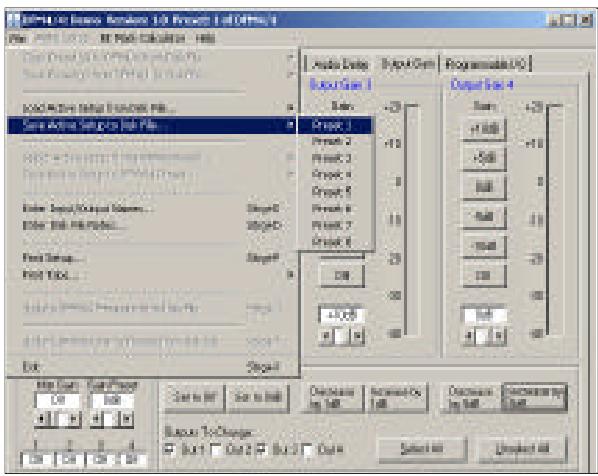Screen dimensions: 598x476
Task: Click the 0dB button under Output Gain 4
Action: 484,187
